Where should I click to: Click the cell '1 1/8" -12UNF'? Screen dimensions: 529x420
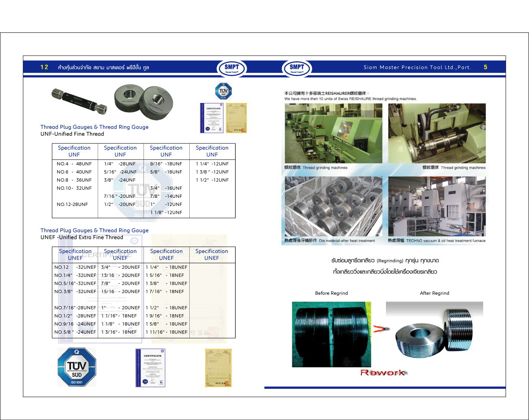166,212
